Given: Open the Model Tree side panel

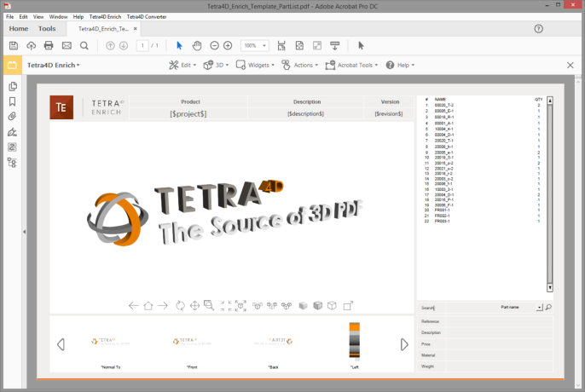Looking at the screenshot, I should (12, 163).
